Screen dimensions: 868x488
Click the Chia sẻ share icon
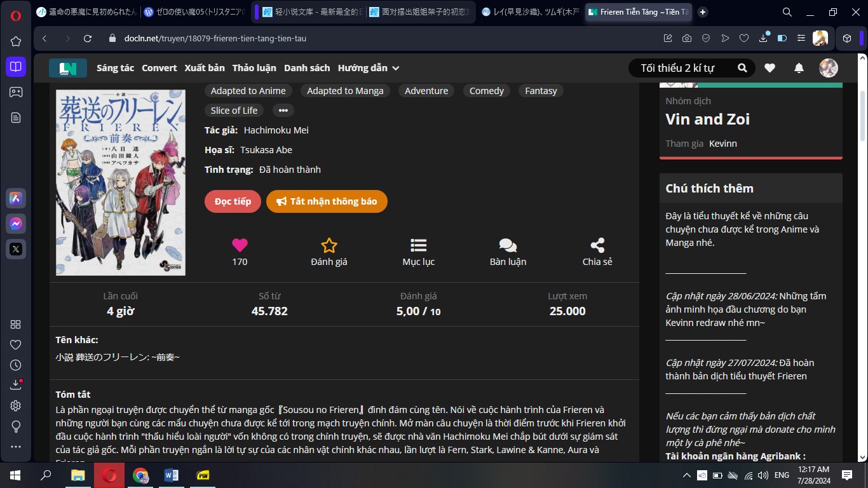(597, 245)
